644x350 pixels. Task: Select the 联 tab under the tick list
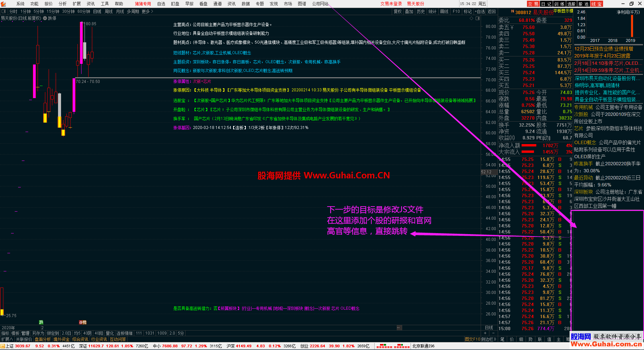tap(540, 339)
